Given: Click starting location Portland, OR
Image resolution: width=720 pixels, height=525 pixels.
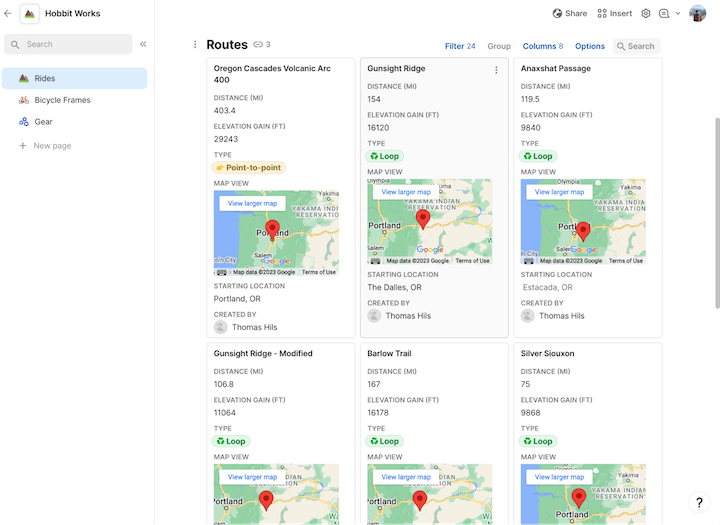Looking at the screenshot, I should (237, 299).
